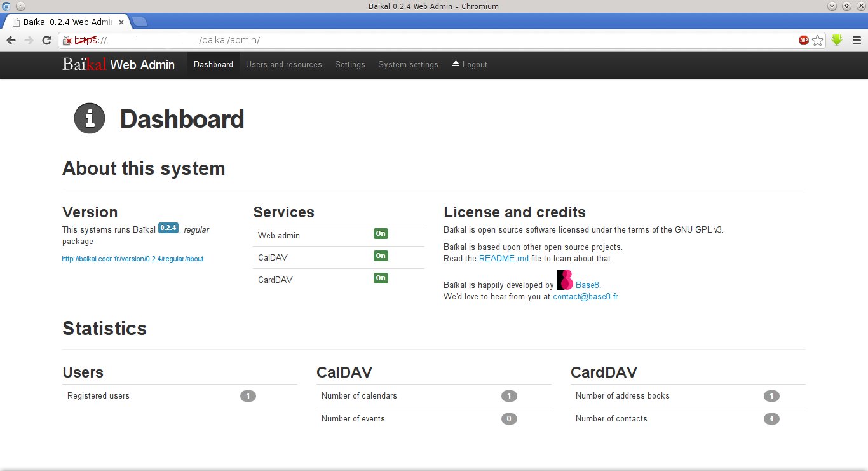Click the green download arrow extension icon

pos(837,40)
